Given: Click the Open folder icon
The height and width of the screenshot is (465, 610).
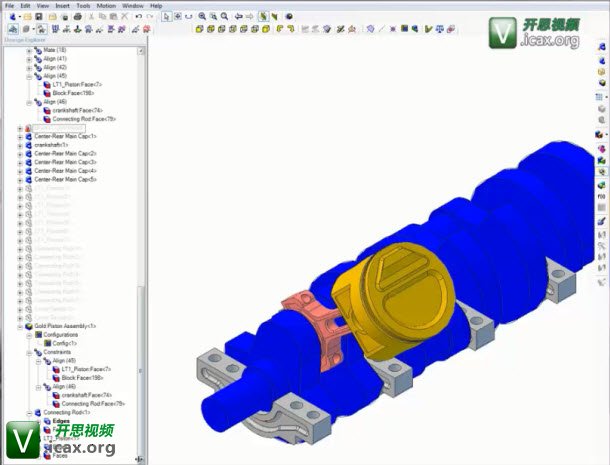Looking at the screenshot, I should coord(27,17).
